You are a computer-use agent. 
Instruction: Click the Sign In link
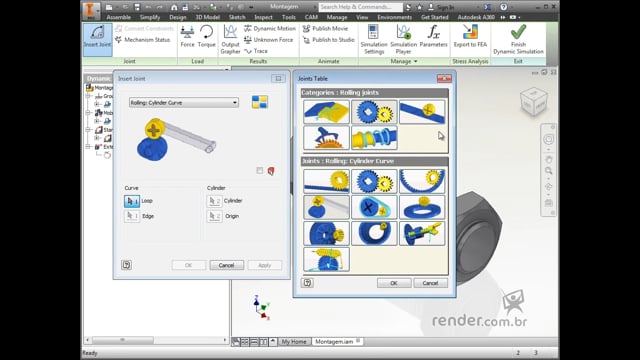point(445,7)
